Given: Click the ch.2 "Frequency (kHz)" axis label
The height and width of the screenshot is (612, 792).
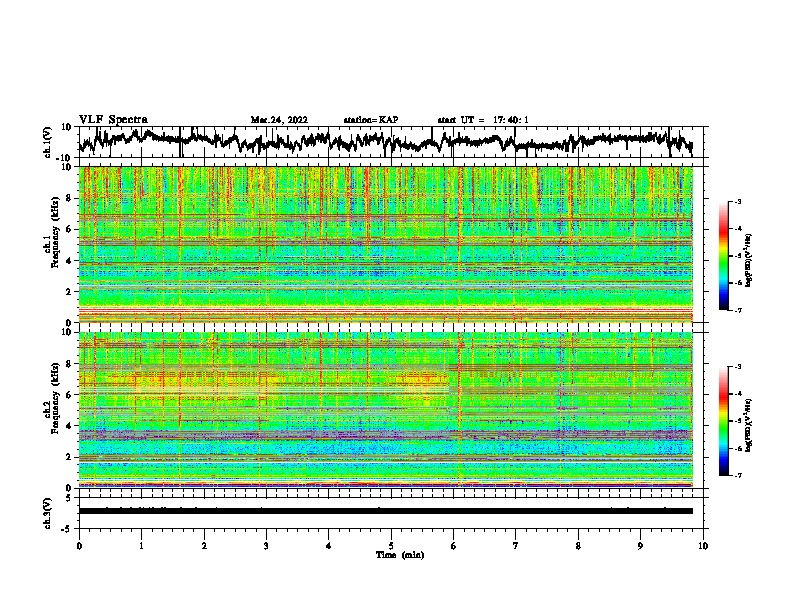Looking at the screenshot, I should pos(54,398).
